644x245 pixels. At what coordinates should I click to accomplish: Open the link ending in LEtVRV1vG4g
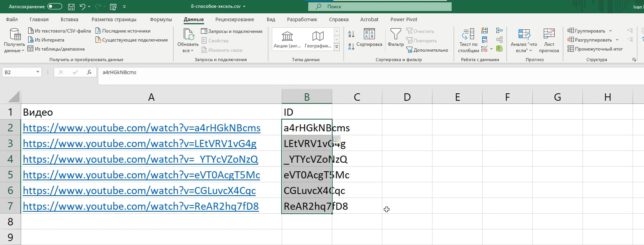pos(139,143)
